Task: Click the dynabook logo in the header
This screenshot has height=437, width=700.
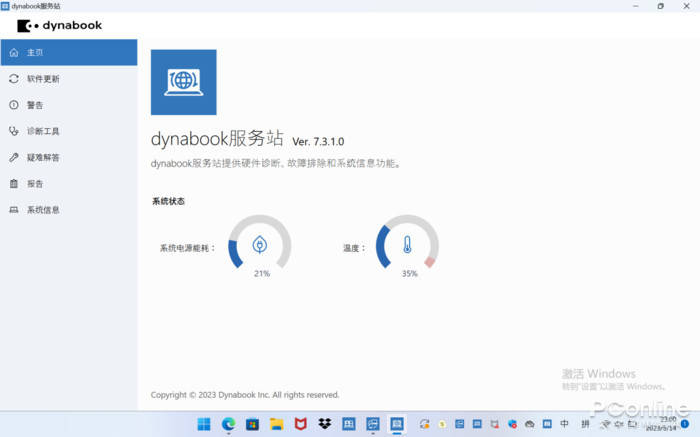Action: [60, 25]
